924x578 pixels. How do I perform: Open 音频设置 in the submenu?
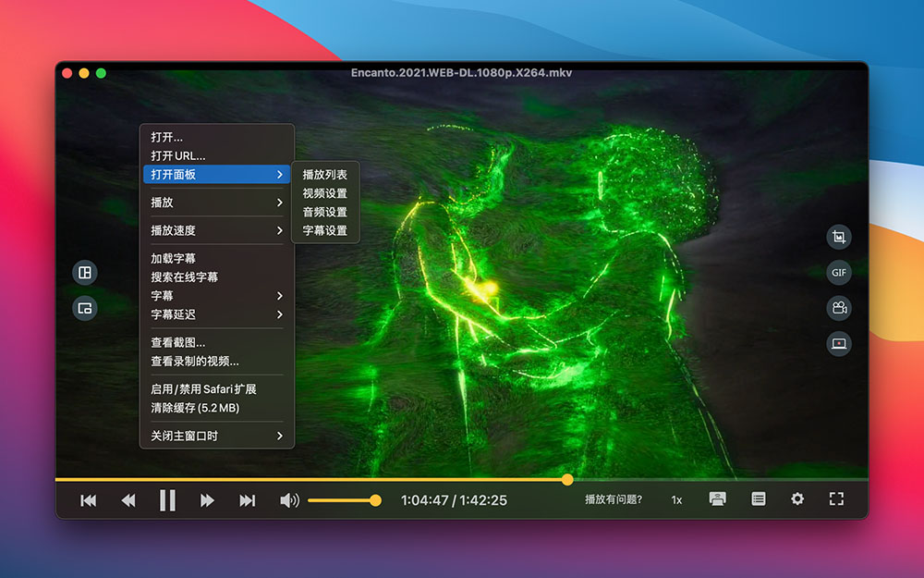pos(325,212)
